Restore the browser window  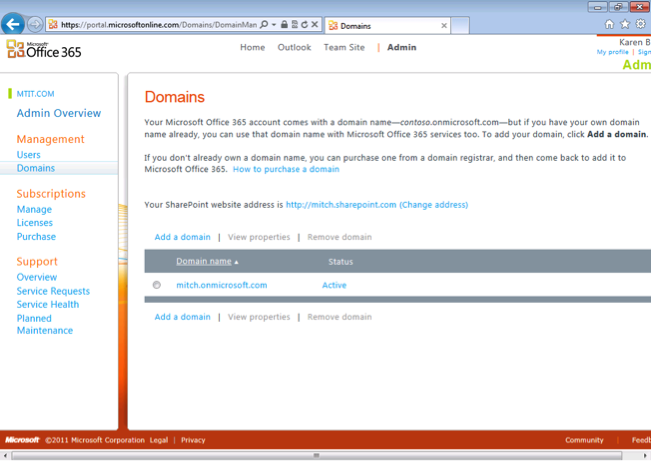(618, 7)
